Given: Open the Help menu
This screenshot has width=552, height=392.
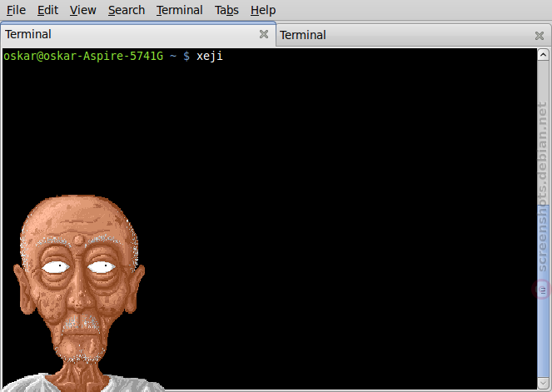Looking at the screenshot, I should pos(263,10).
